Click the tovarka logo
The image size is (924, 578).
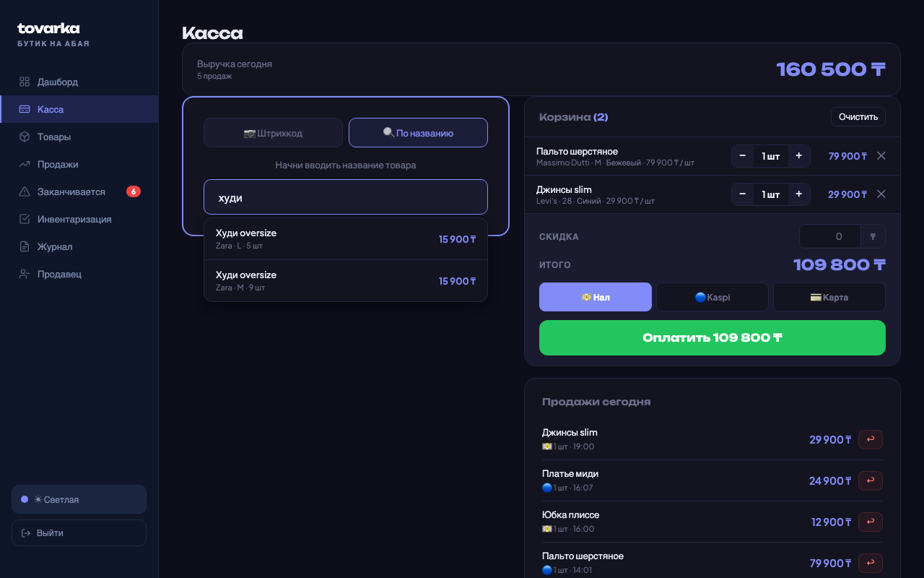(x=48, y=28)
